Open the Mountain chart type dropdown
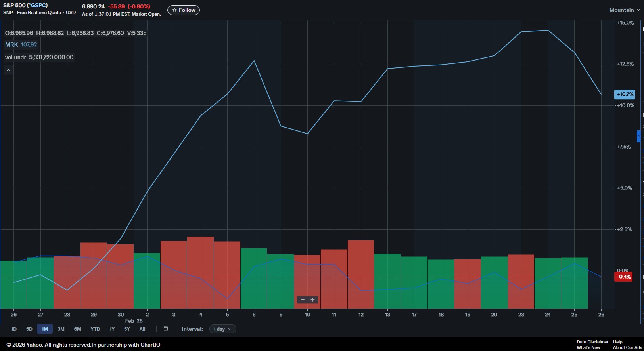The height and width of the screenshot is (351, 644). (x=624, y=10)
